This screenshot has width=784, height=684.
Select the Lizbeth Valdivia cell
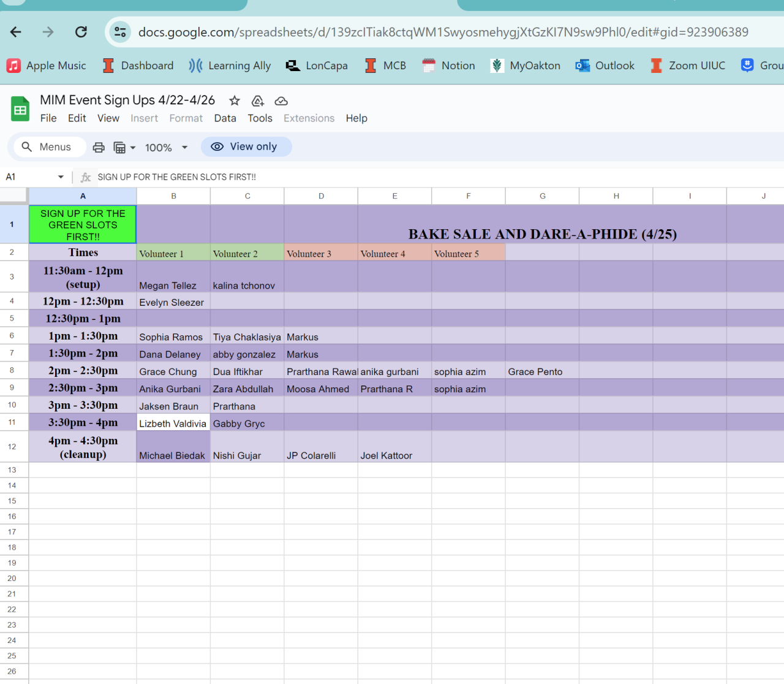tap(173, 423)
